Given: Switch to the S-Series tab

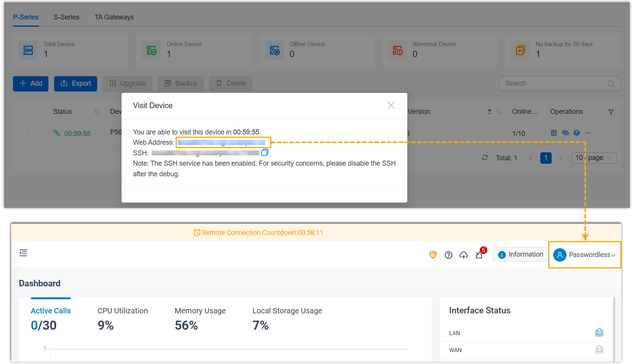Looking at the screenshot, I should (66, 17).
